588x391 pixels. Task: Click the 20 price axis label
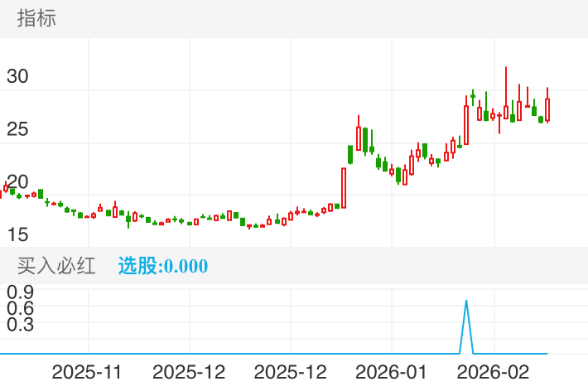(x=17, y=181)
